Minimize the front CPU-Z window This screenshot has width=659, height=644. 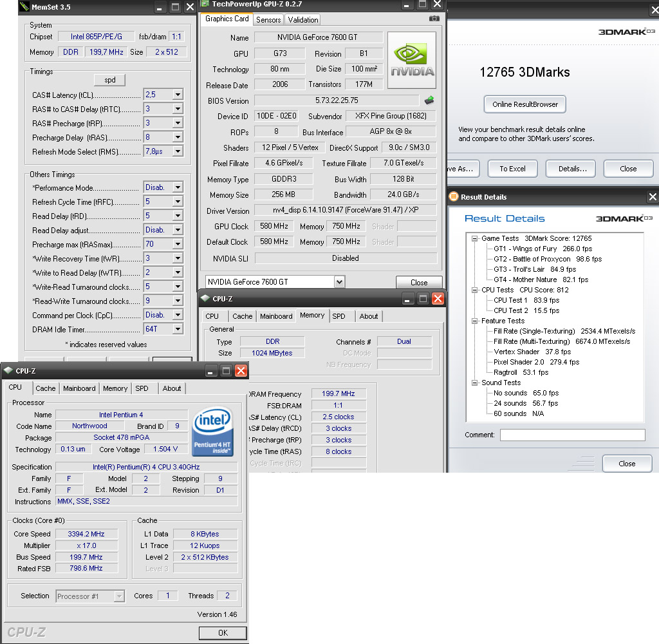point(210,370)
